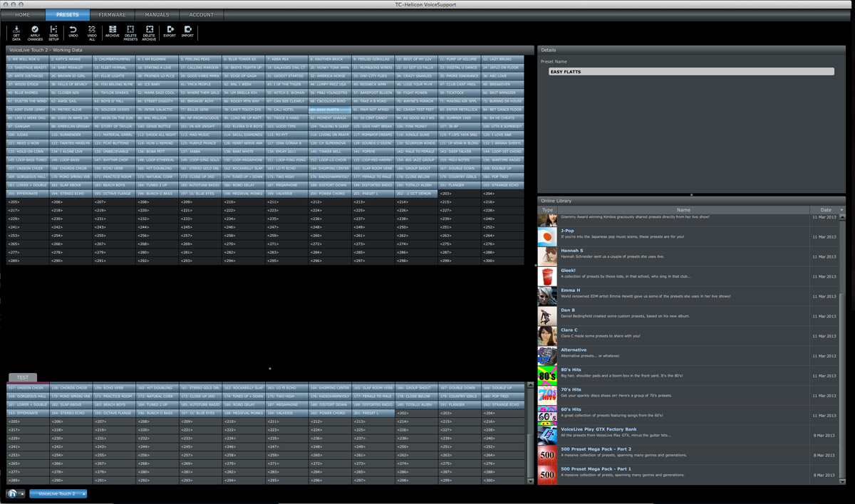The width and height of the screenshot is (855, 504).
Task: Select highlighted preset EASY FLATTS in working data grid
Action: [331, 109]
